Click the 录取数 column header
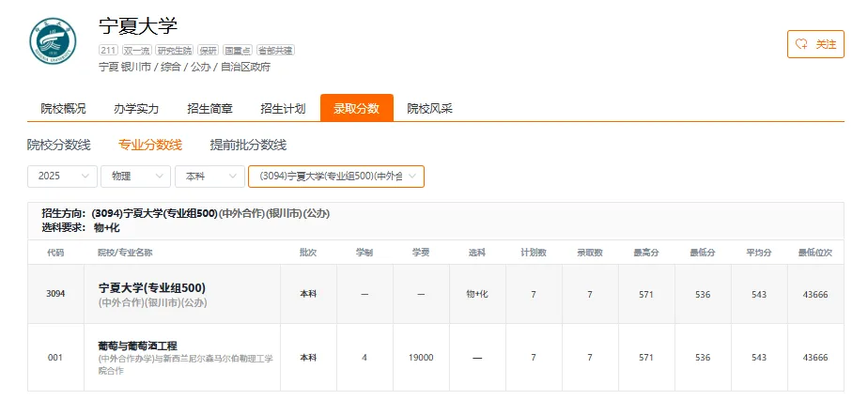This screenshot has height=400, width=868. click(590, 253)
